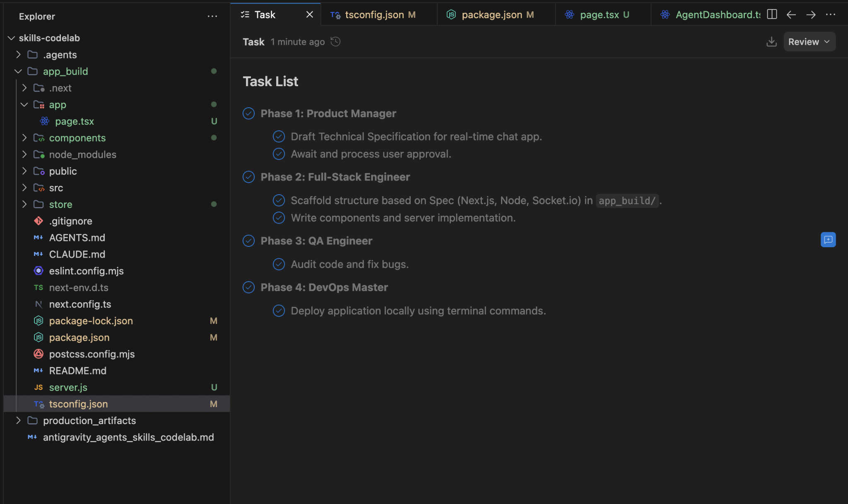Toggle Phase 1: Product Manager check circle

pyautogui.click(x=248, y=113)
